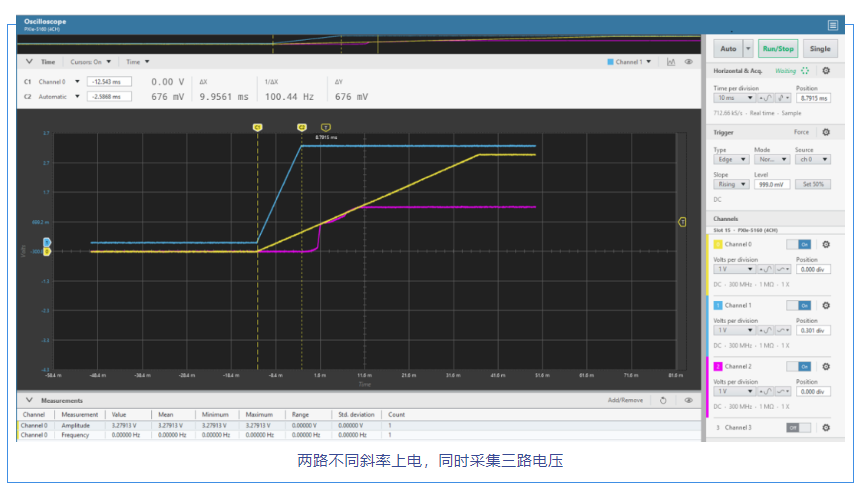The width and height of the screenshot is (867, 496).
Task: Open the C1 Channel 0 source dropdown
Action: pyautogui.click(x=59, y=82)
